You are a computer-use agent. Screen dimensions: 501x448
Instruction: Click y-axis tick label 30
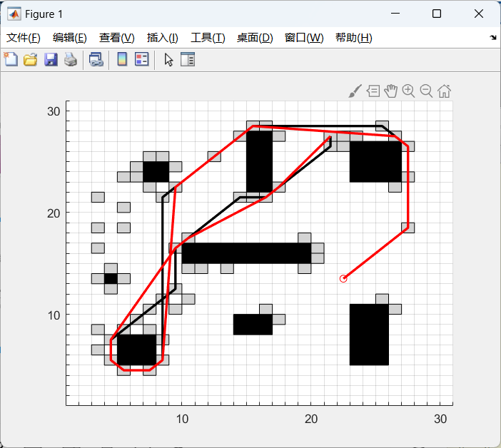[x=54, y=111]
